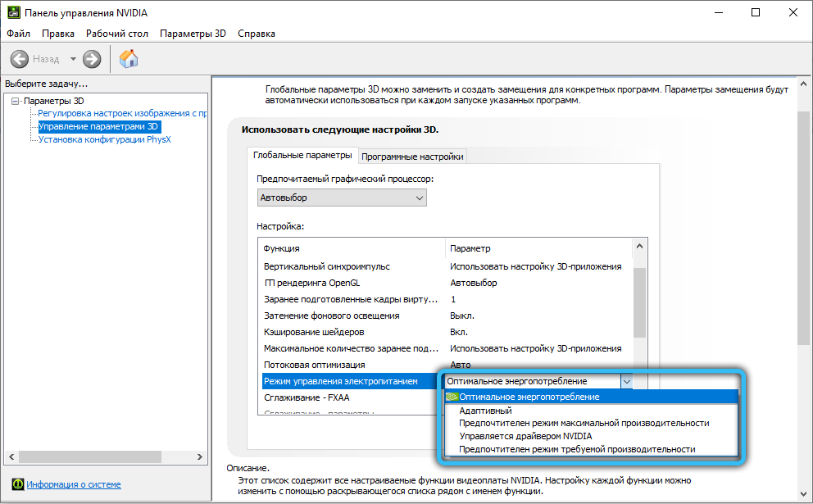Click the Forward arrow icon in the toolbar
Screen dimensions: 813x504
[92, 59]
